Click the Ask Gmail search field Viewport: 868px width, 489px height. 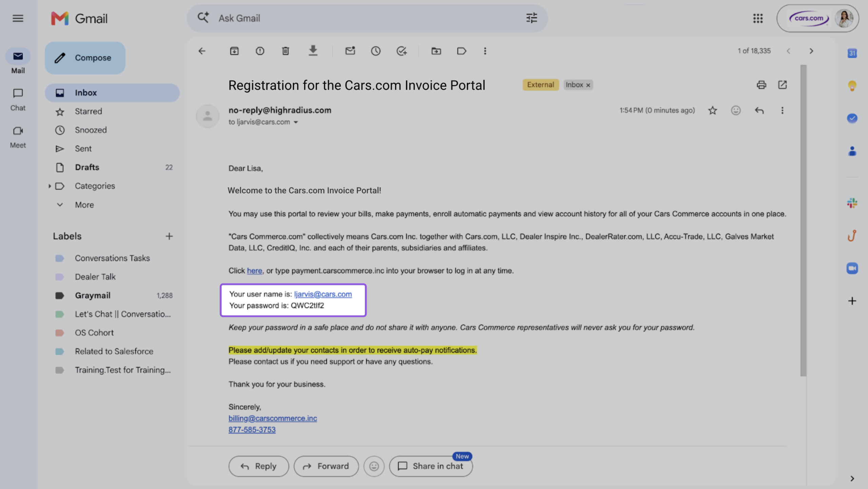[367, 18]
